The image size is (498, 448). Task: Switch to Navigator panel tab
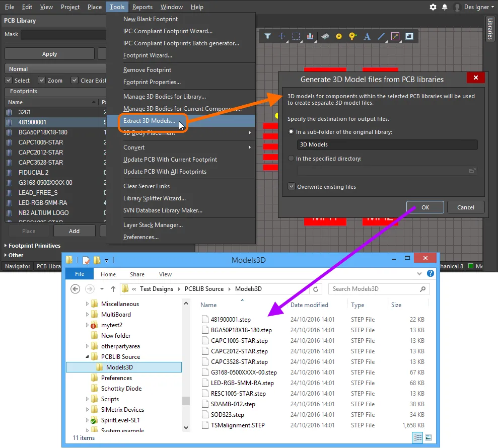pyautogui.click(x=18, y=266)
